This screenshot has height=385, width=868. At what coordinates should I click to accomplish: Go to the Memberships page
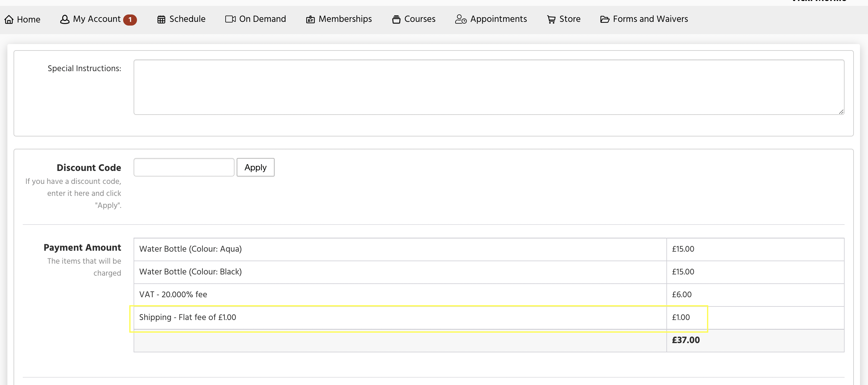345,19
